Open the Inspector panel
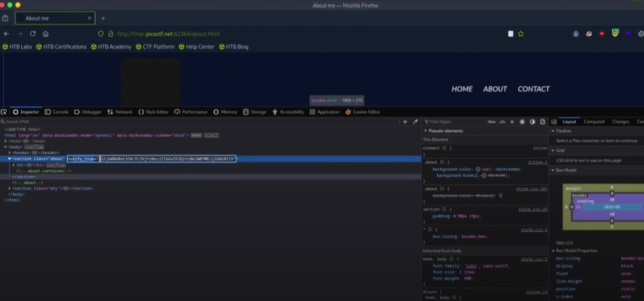Image resolution: width=644 pixels, height=301 pixels. click(26, 112)
